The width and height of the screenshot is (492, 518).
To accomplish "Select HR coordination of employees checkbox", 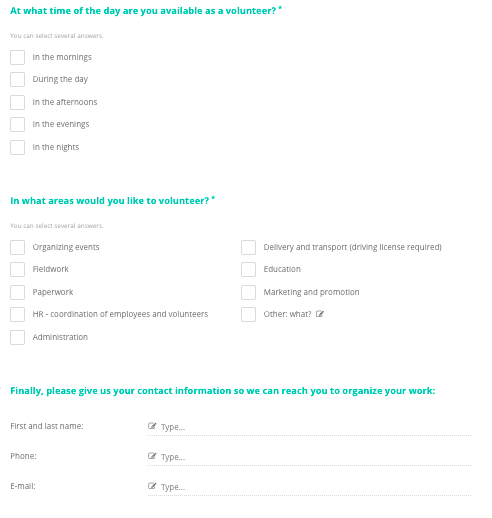I will (17, 314).
